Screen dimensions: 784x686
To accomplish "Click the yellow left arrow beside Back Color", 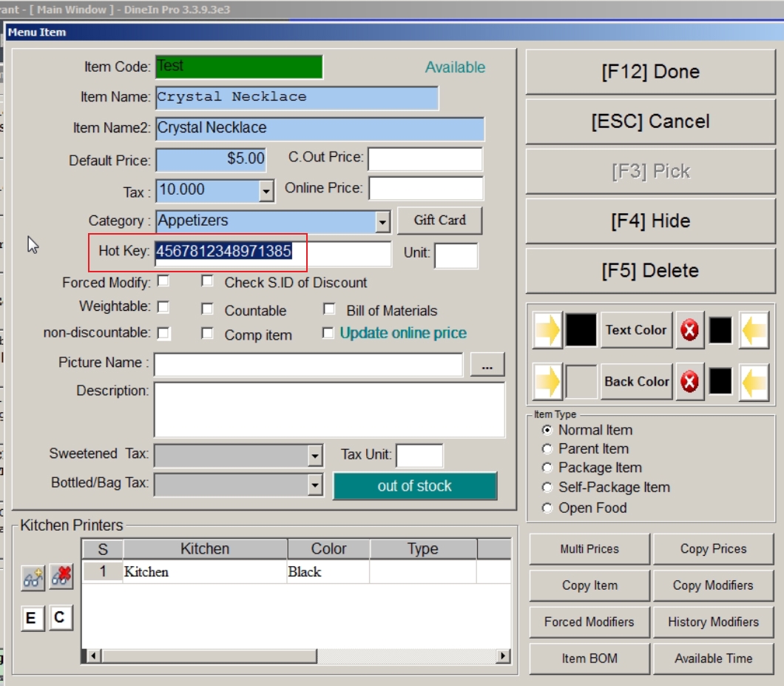I will click(x=754, y=382).
